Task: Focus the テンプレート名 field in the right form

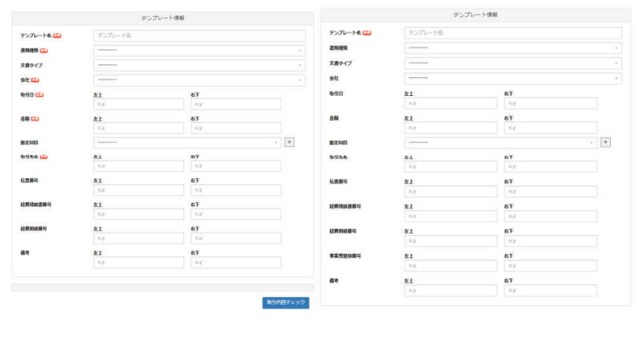Action: (x=513, y=33)
